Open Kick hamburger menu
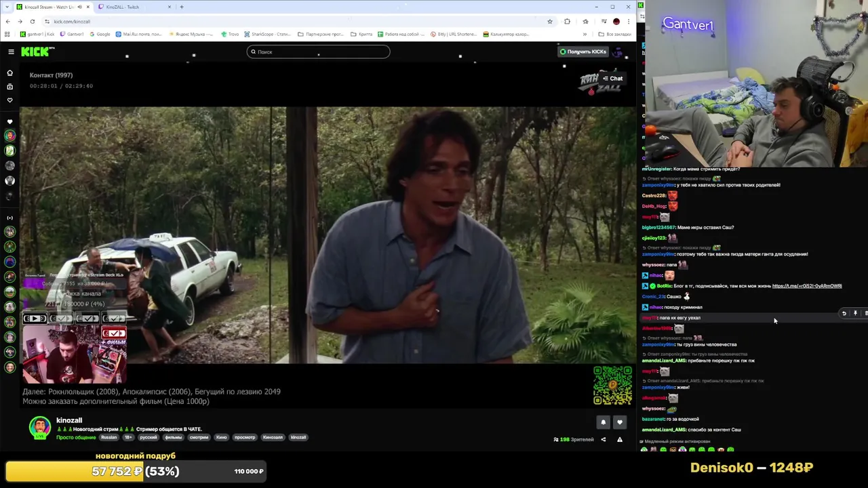868x488 pixels. click(11, 52)
